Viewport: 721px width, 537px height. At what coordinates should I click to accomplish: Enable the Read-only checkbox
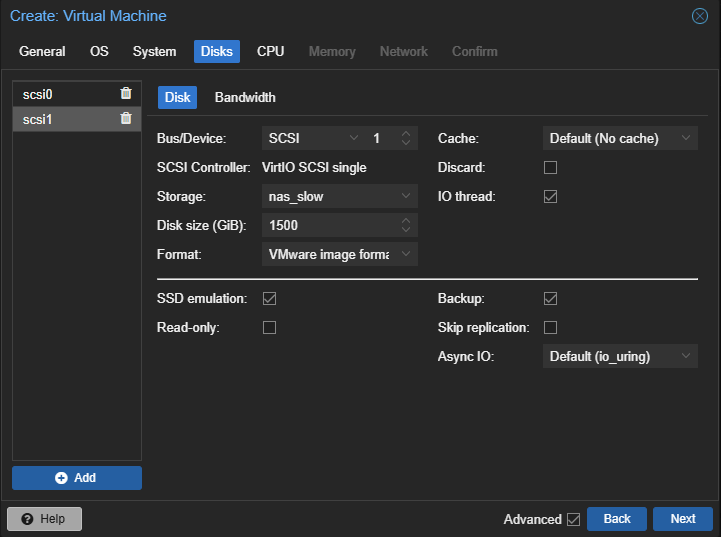coord(269,327)
